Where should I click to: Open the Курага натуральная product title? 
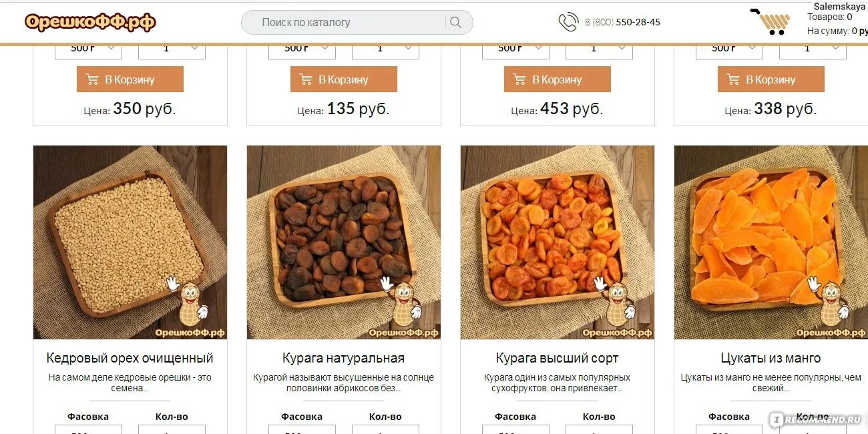(x=344, y=358)
